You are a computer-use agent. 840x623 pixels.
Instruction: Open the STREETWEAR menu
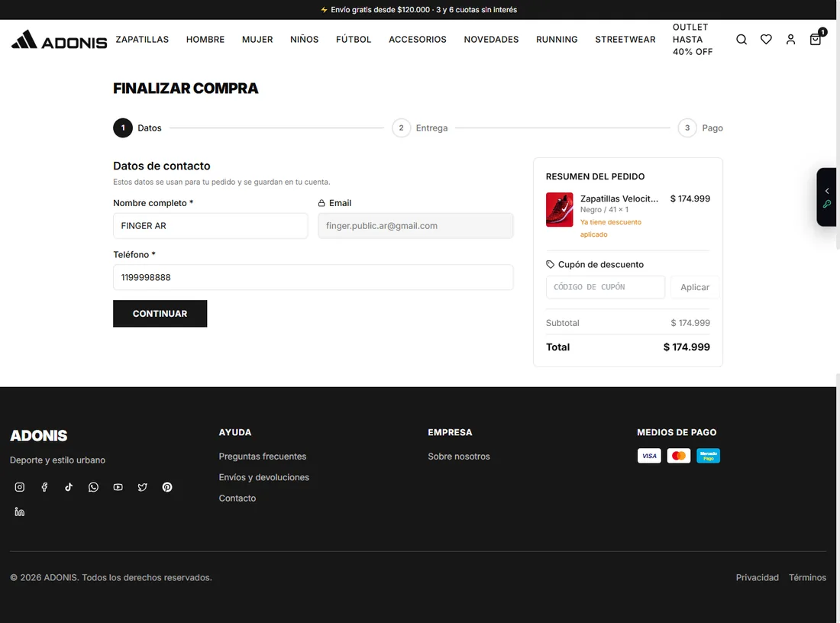click(x=625, y=39)
